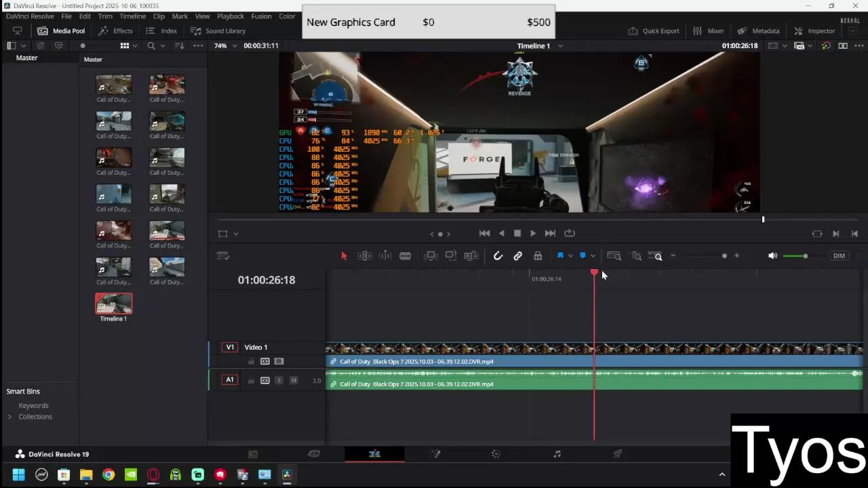
Task: Lock the Video 1 track
Action: [x=251, y=361]
